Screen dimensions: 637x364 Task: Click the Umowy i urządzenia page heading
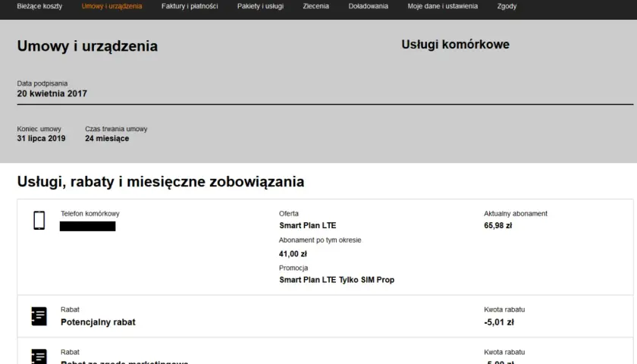tap(87, 46)
